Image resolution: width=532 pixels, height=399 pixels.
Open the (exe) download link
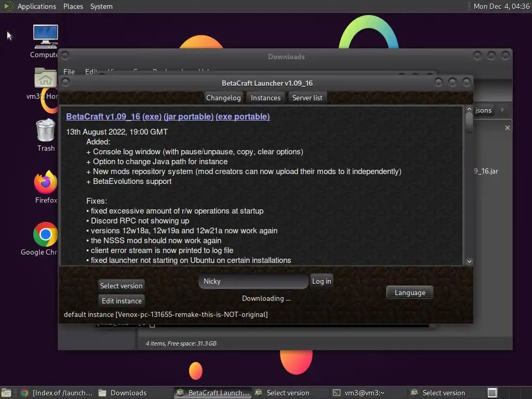[x=152, y=116]
